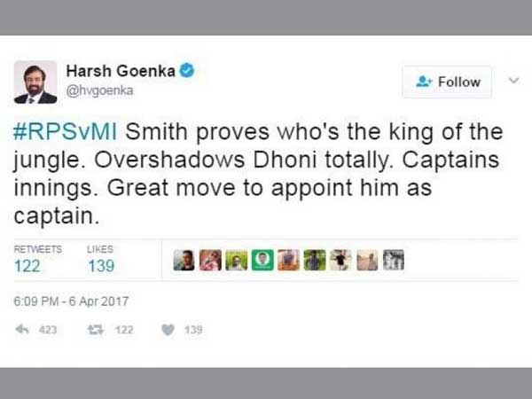Open the #RPSvMI hashtag
Image resolution: width=532 pixels, height=399 pixels.
tap(66, 133)
